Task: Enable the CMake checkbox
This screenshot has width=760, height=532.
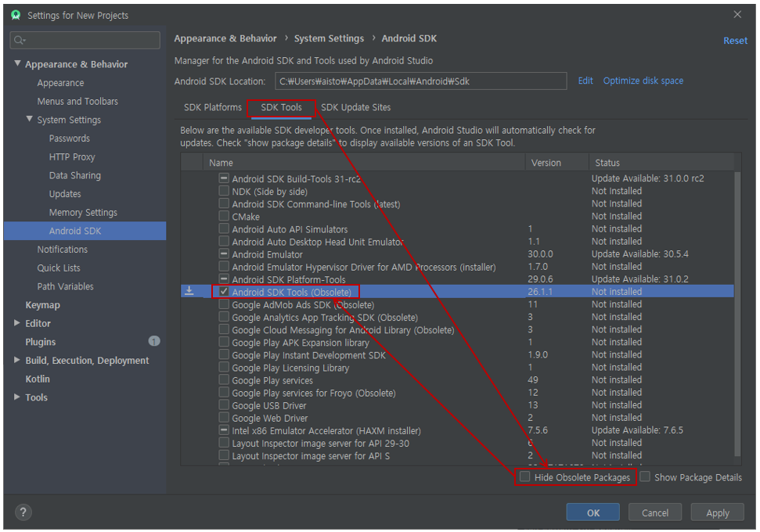Action: point(223,216)
